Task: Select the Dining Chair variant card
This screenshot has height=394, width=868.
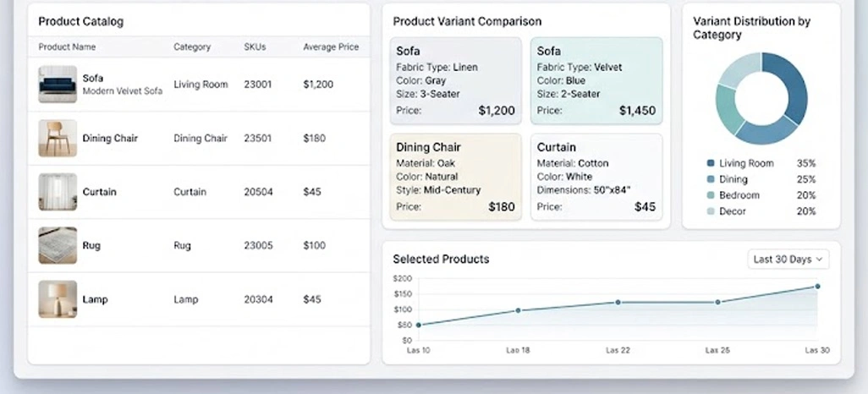Action: (456, 177)
